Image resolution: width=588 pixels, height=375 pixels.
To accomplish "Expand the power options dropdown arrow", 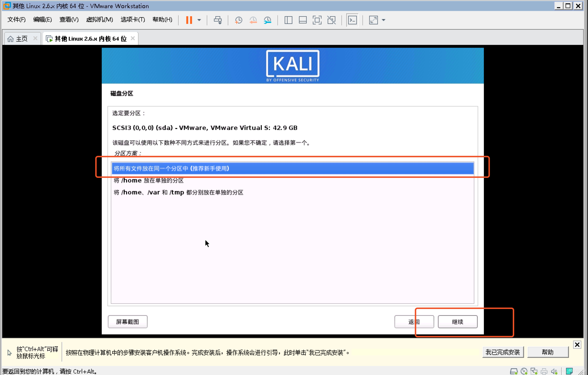I will (199, 20).
